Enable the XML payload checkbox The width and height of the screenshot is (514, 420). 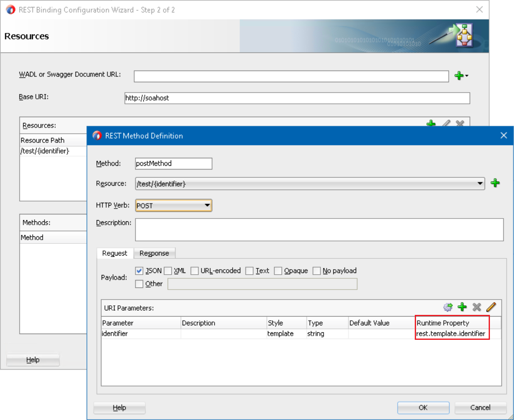click(168, 271)
